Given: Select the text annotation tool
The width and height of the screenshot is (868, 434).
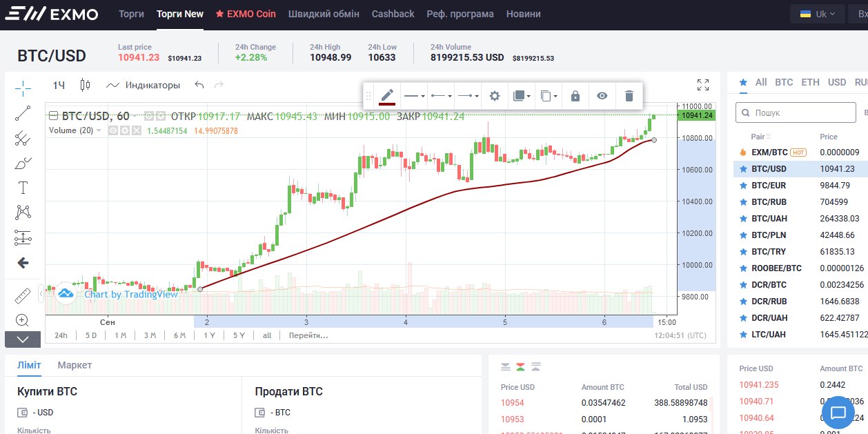Looking at the screenshot, I should coord(23,188).
